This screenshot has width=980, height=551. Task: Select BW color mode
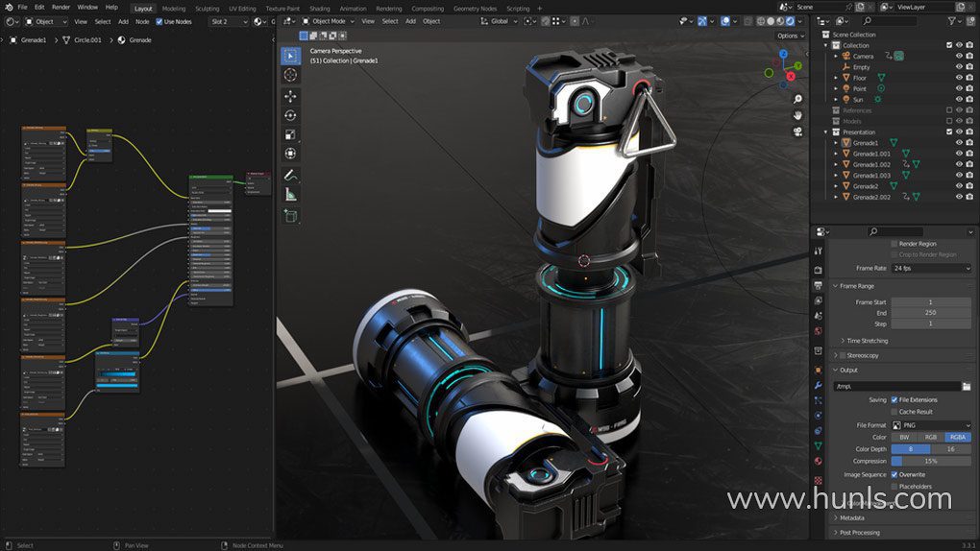point(904,438)
